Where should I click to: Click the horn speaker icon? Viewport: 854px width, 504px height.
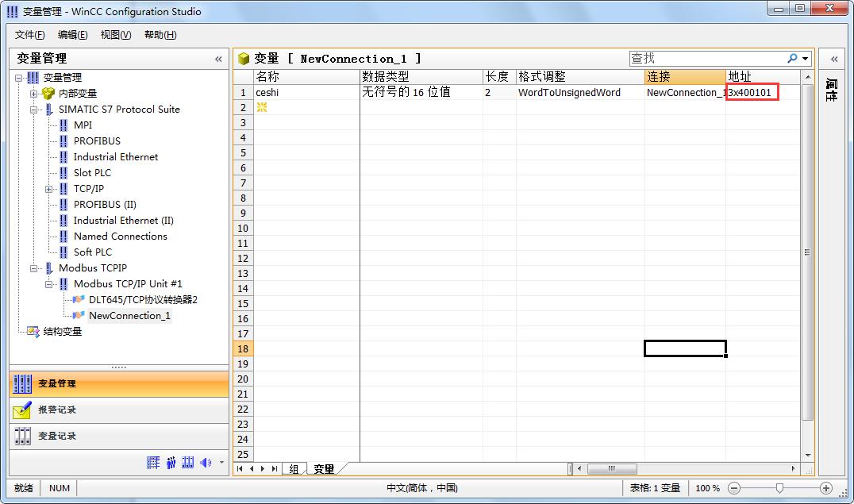[206, 463]
